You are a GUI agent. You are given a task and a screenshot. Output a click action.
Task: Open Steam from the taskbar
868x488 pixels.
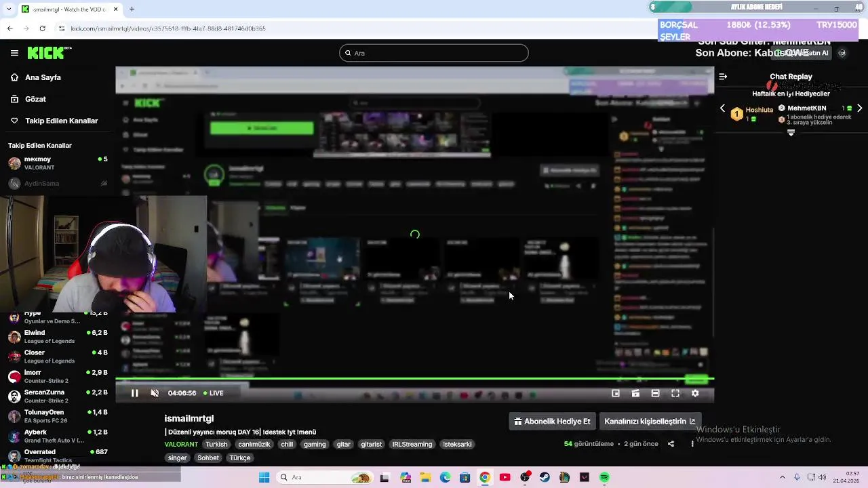tap(545, 477)
